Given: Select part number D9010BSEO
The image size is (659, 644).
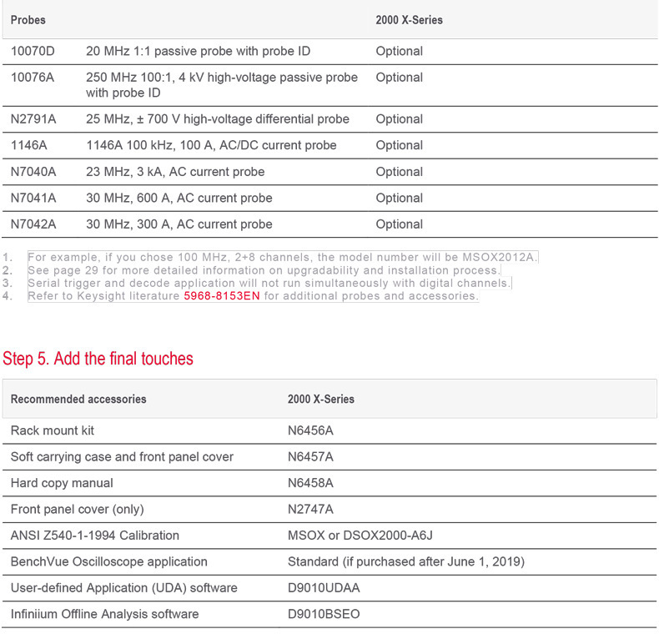Looking at the screenshot, I should pos(324,615).
